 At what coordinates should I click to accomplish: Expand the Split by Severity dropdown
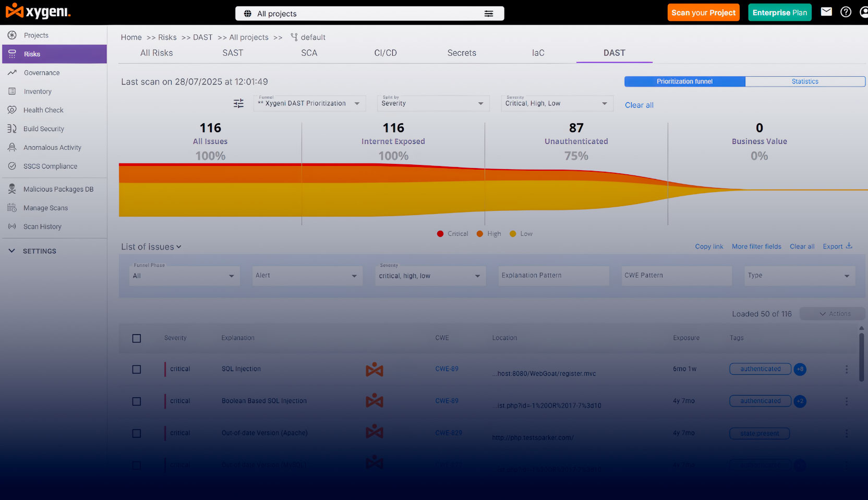coord(433,103)
